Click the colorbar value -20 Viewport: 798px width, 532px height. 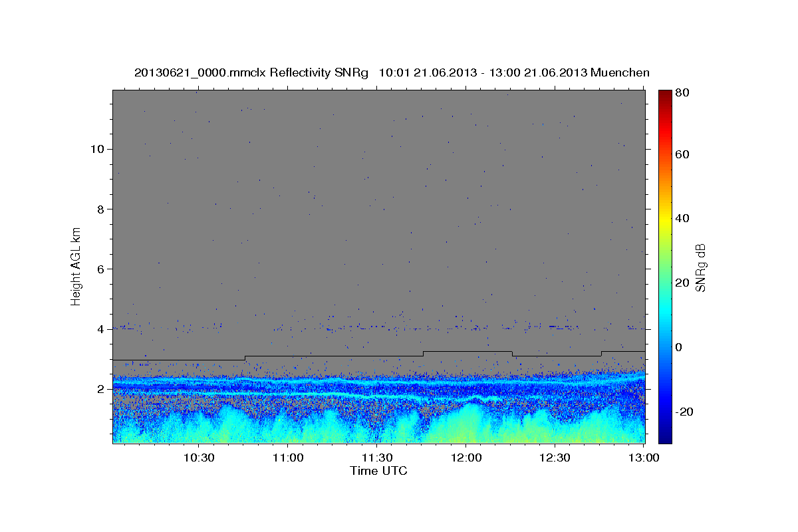point(685,412)
